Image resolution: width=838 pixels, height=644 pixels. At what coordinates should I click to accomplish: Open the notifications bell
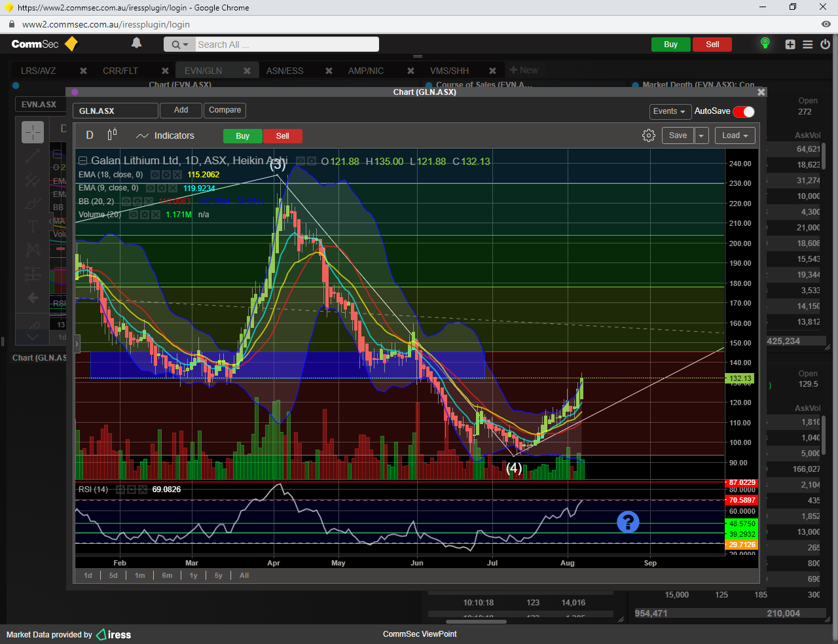(x=136, y=43)
